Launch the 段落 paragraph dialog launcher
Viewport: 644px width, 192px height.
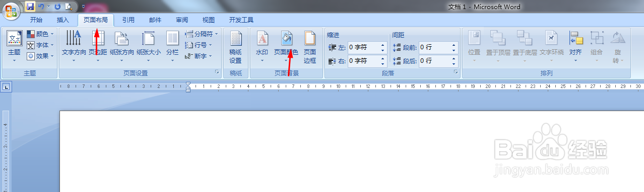pyautogui.click(x=456, y=73)
